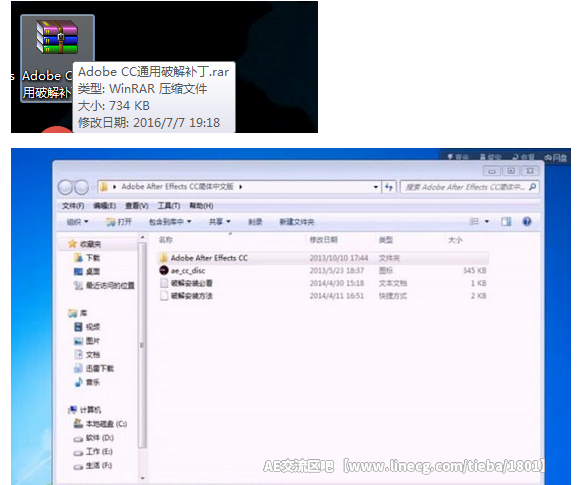Click the navigation pane scroll-up arrow
The height and width of the screenshot is (485, 587).
142,237
